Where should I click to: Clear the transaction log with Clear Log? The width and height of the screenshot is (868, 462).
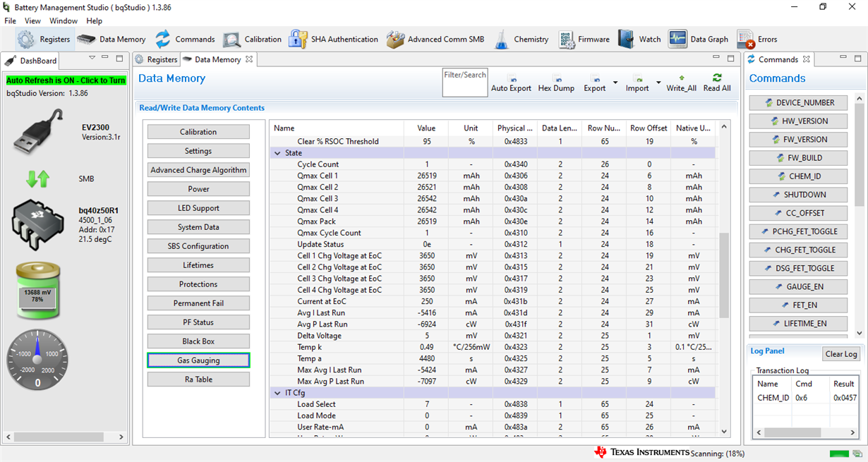[x=841, y=354]
